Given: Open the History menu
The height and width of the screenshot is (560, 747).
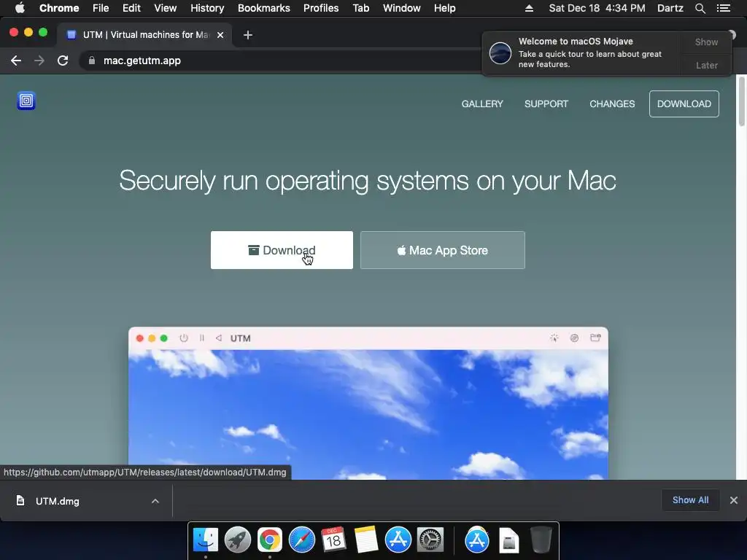Looking at the screenshot, I should 207,8.
